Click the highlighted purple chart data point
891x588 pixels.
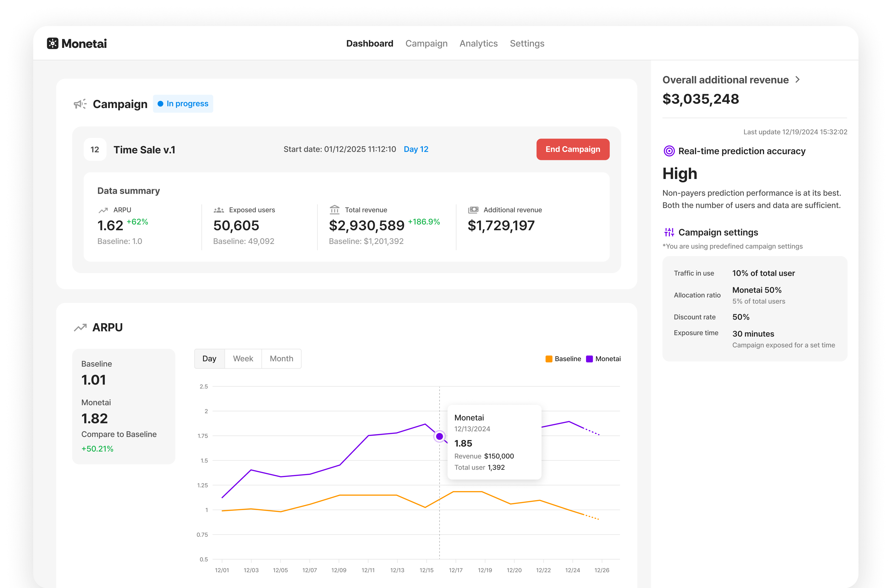[439, 436]
